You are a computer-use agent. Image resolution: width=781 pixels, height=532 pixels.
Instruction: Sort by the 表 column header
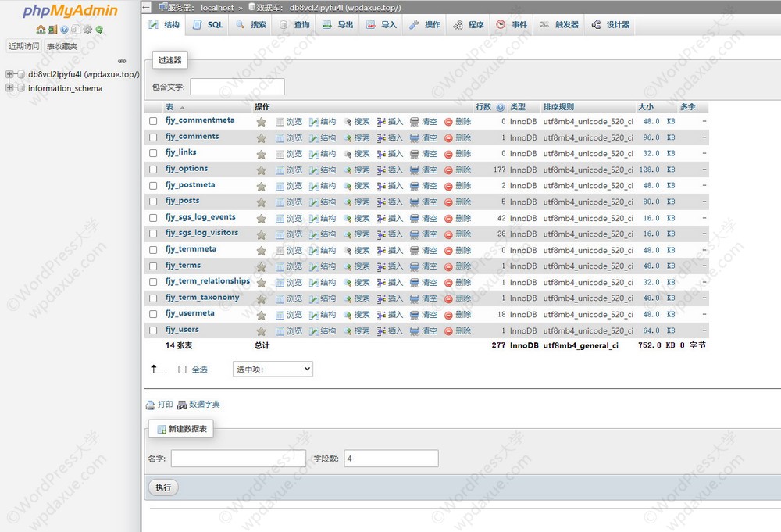[169, 107]
